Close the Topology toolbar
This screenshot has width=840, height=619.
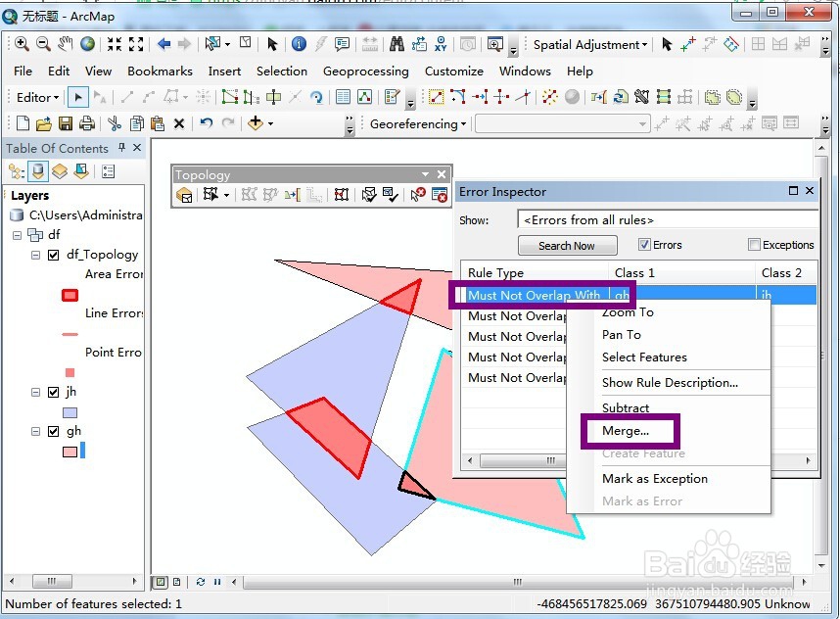[x=442, y=174]
